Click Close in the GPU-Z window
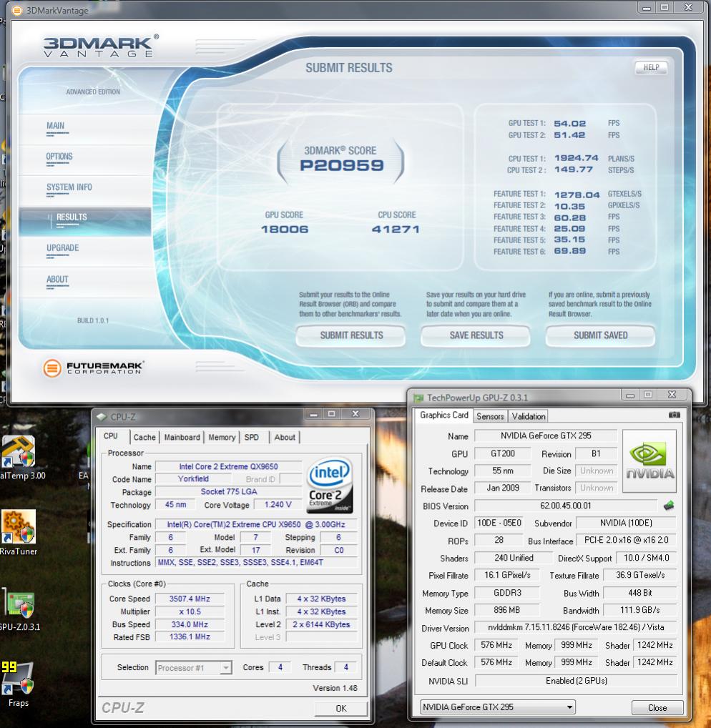The width and height of the screenshot is (711, 728). (x=657, y=707)
